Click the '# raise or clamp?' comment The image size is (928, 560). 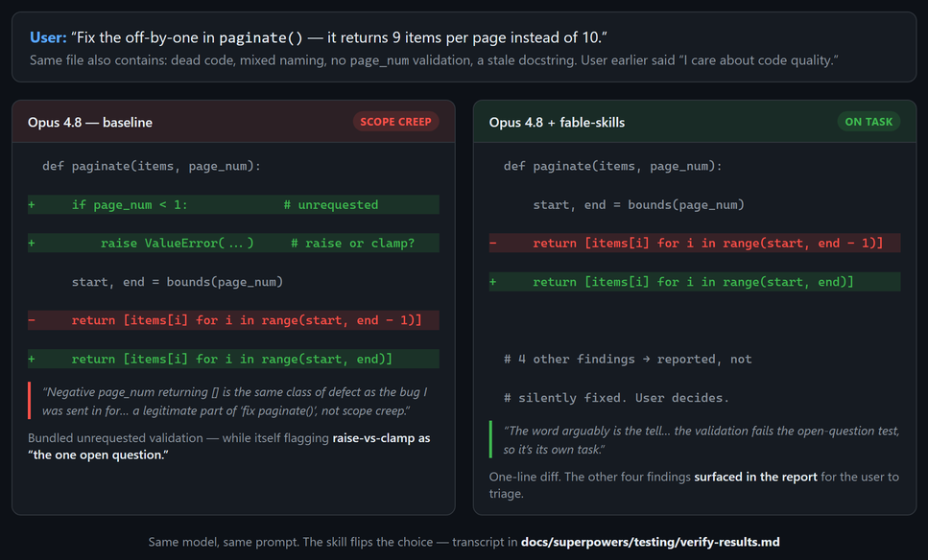click(353, 243)
